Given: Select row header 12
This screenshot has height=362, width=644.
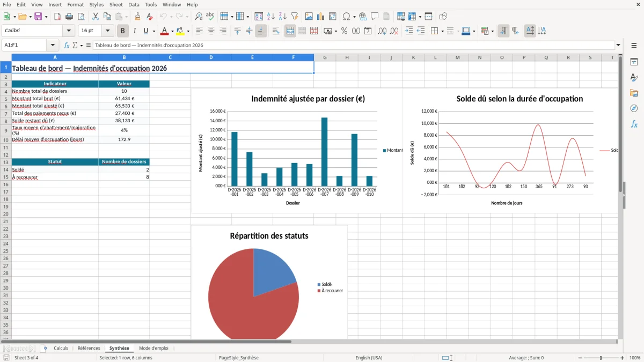Looking at the screenshot, I should click(x=6, y=154).
